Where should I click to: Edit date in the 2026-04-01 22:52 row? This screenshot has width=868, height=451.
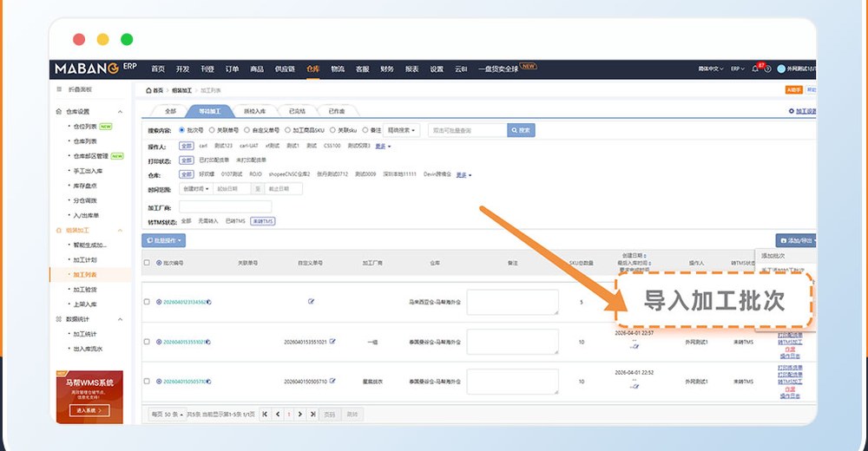tap(636, 386)
